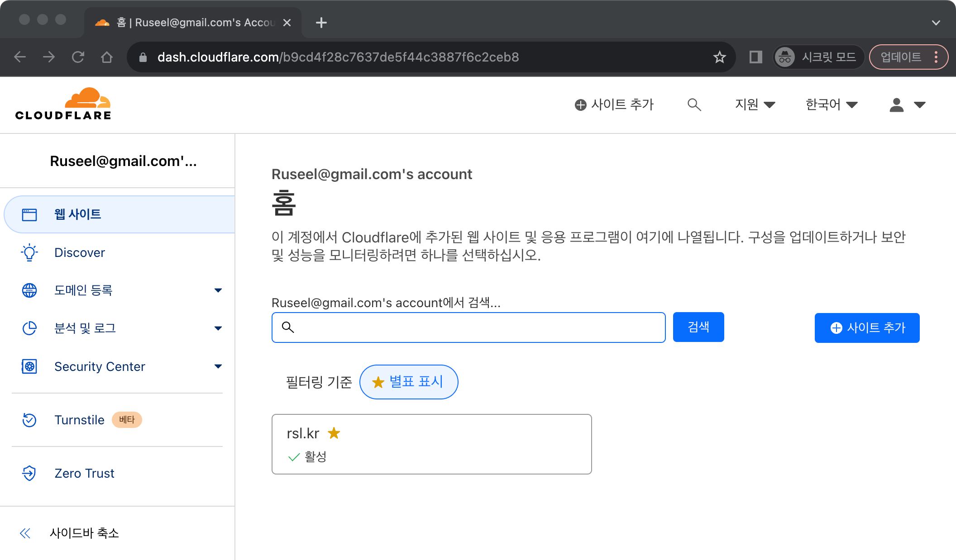Reload the page with refresh icon
The width and height of the screenshot is (956, 560).
tap(78, 57)
